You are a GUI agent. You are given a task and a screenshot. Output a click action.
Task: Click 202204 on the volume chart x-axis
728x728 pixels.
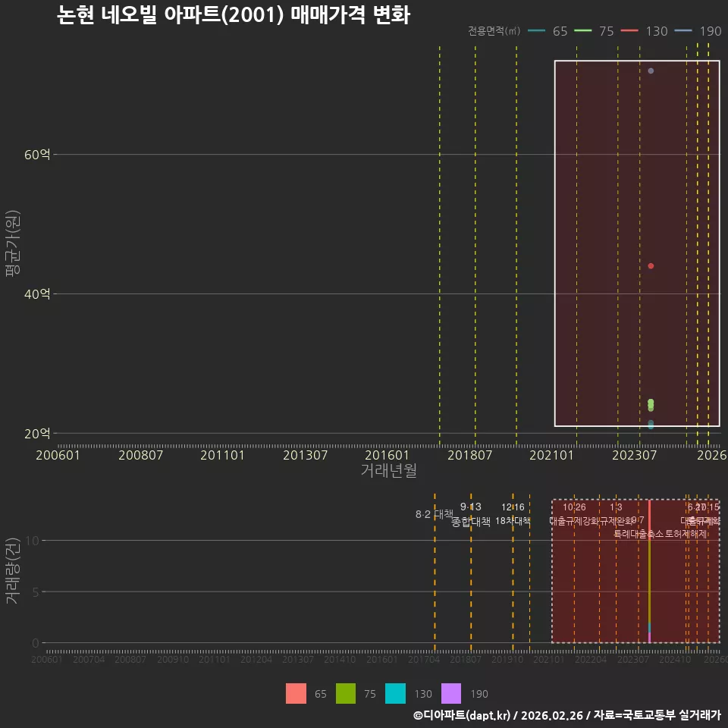[x=591, y=659]
